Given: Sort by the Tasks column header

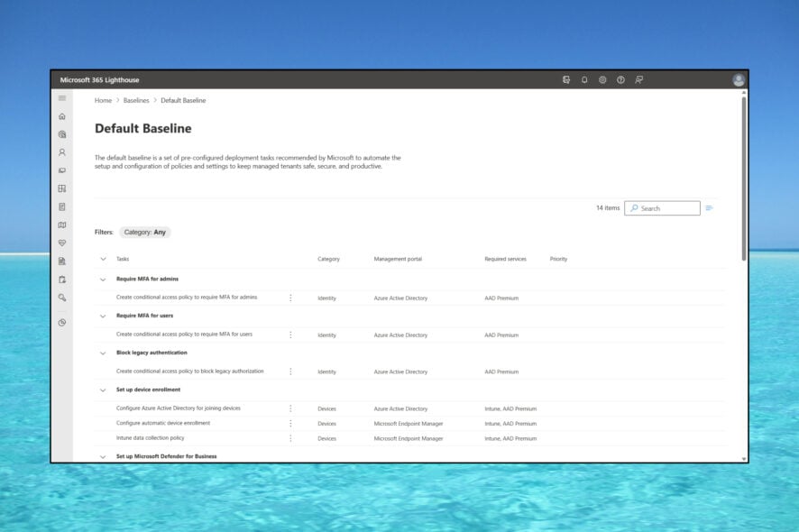Looking at the screenshot, I should pyautogui.click(x=123, y=259).
